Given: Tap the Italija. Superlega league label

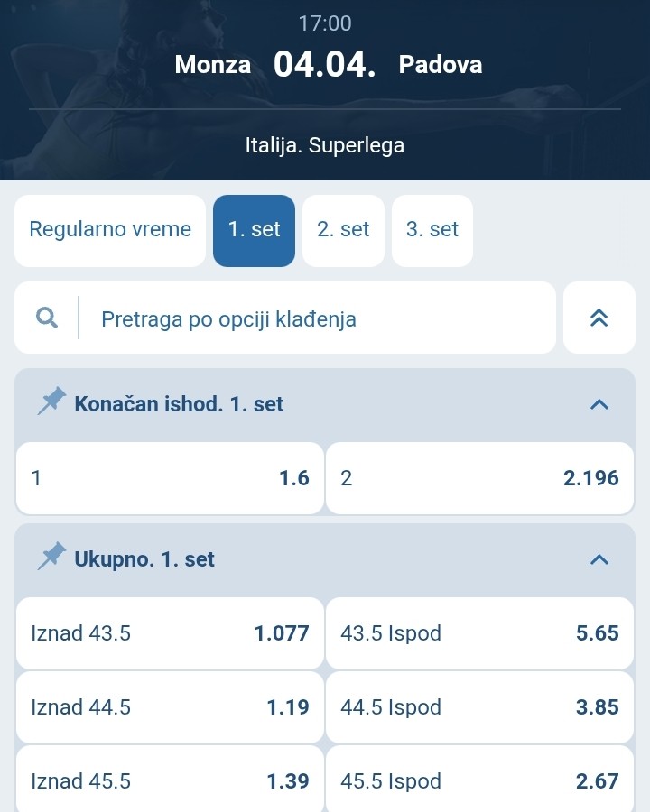Looking at the screenshot, I should point(325,145).
